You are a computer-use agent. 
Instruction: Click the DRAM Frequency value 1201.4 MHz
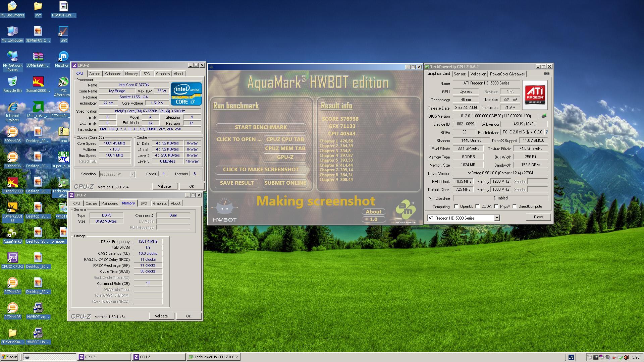(148, 241)
